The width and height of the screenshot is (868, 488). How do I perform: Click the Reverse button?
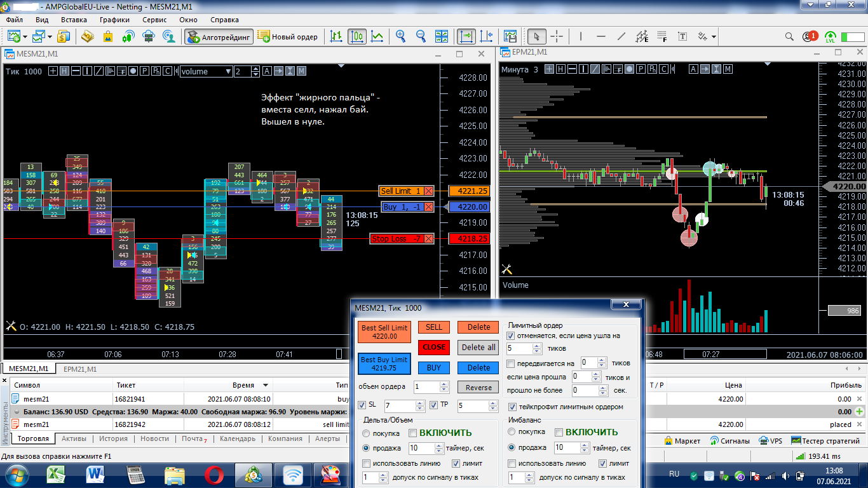[x=478, y=388]
